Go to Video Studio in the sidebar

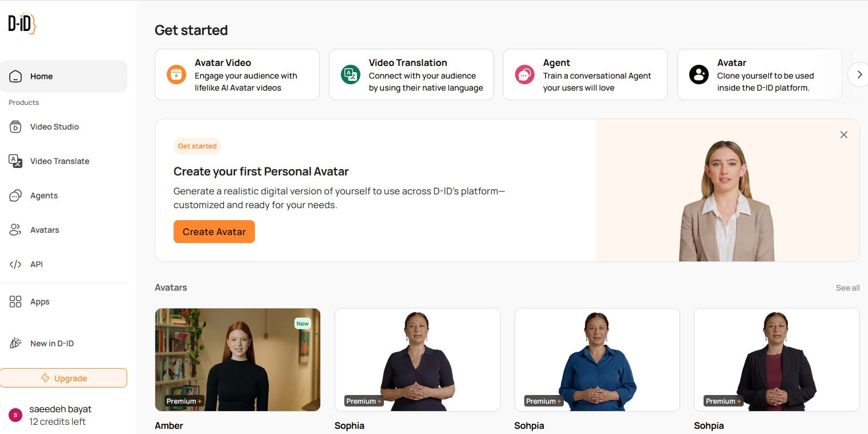coord(54,127)
